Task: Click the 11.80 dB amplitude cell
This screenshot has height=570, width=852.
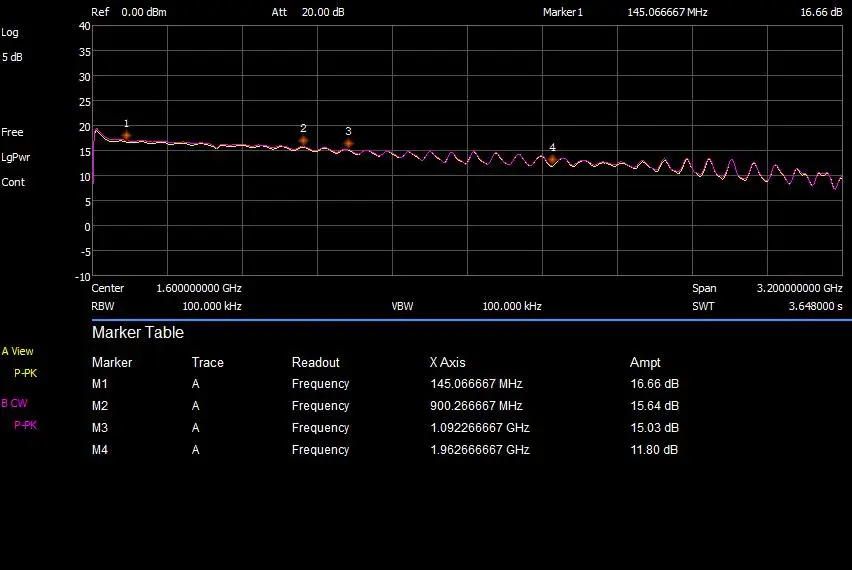Action: 654,450
